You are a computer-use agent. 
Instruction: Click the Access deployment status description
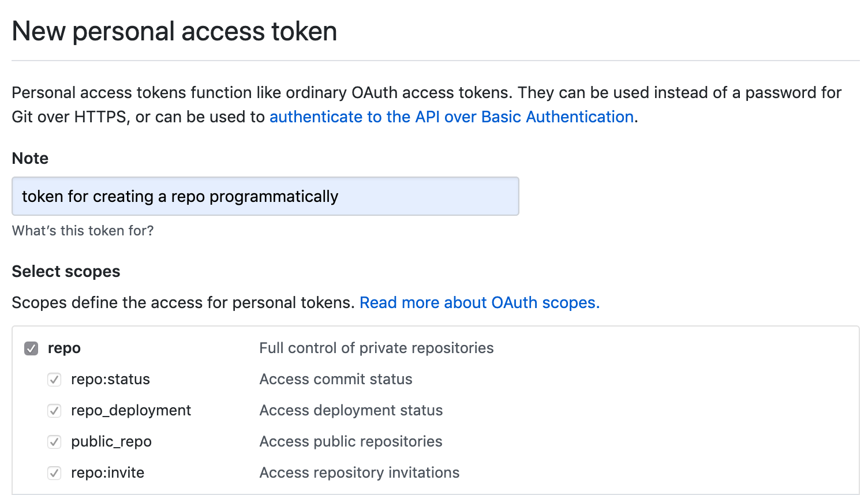[x=351, y=411]
